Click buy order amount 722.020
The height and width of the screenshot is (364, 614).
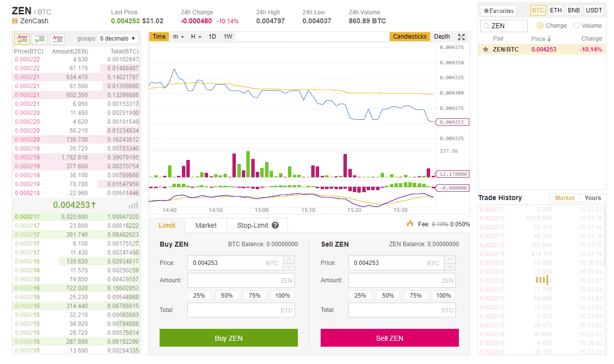pyautogui.click(x=77, y=288)
